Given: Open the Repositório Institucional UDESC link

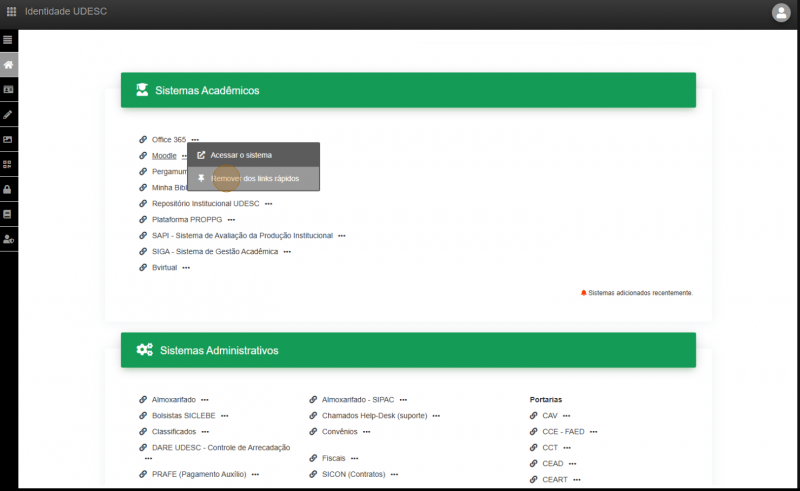Looking at the screenshot, I should (205, 203).
